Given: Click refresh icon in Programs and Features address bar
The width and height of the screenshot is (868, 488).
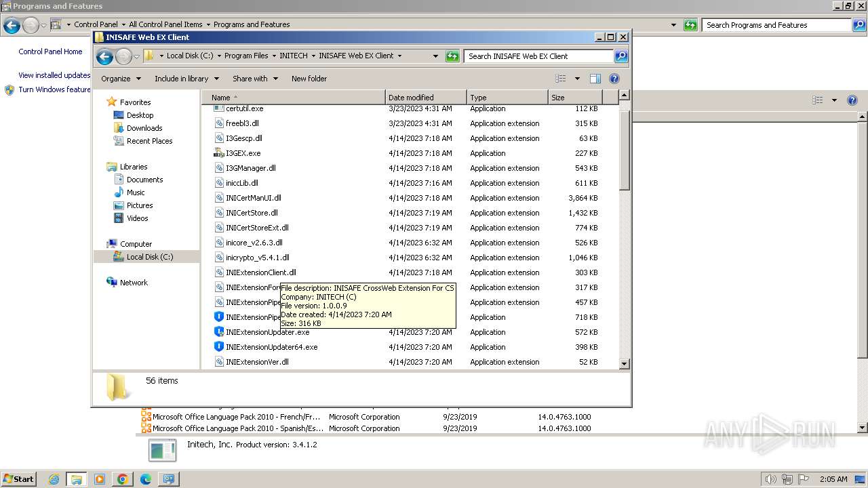Looking at the screenshot, I should [690, 25].
